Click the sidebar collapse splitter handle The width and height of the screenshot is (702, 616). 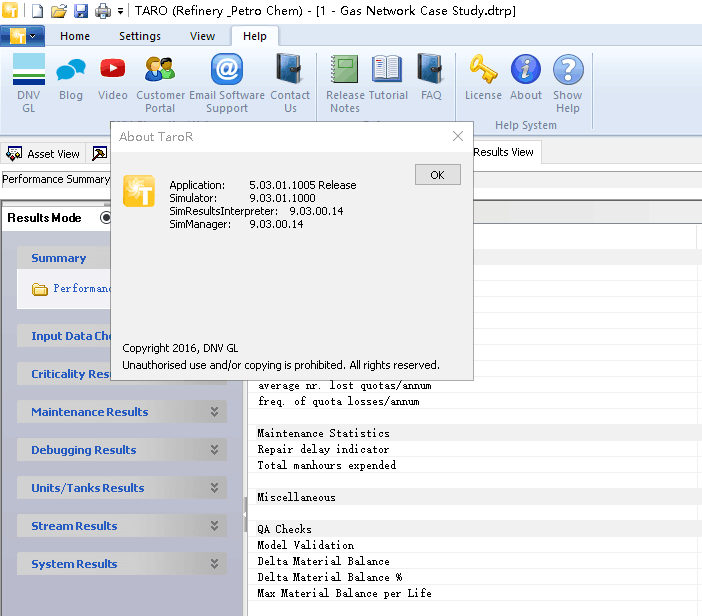tap(245, 514)
